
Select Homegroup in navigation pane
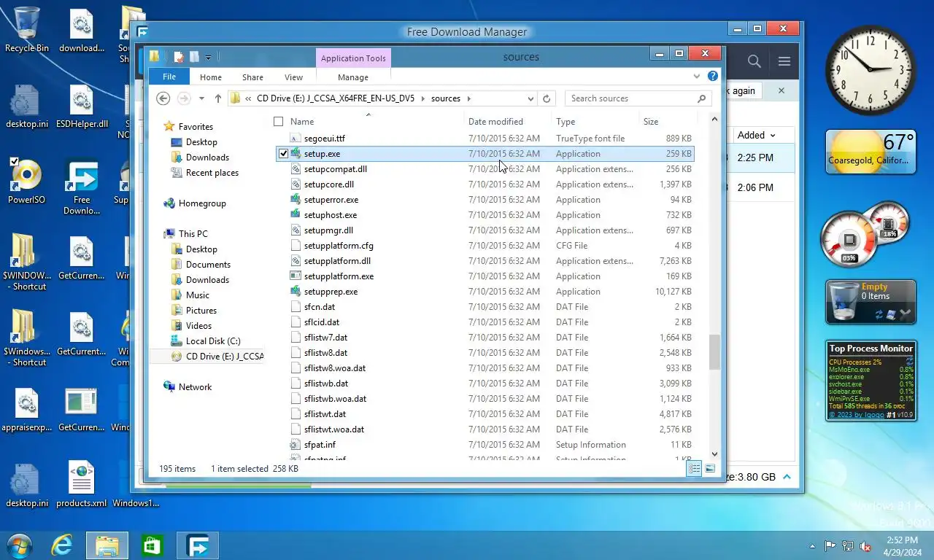pyautogui.click(x=202, y=203)
